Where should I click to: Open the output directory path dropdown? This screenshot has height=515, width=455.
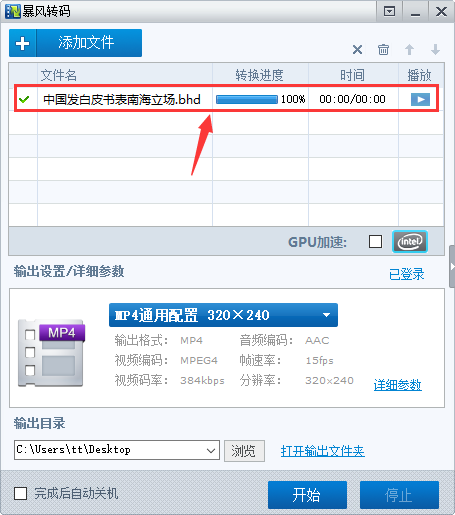(x=211, y=450)
